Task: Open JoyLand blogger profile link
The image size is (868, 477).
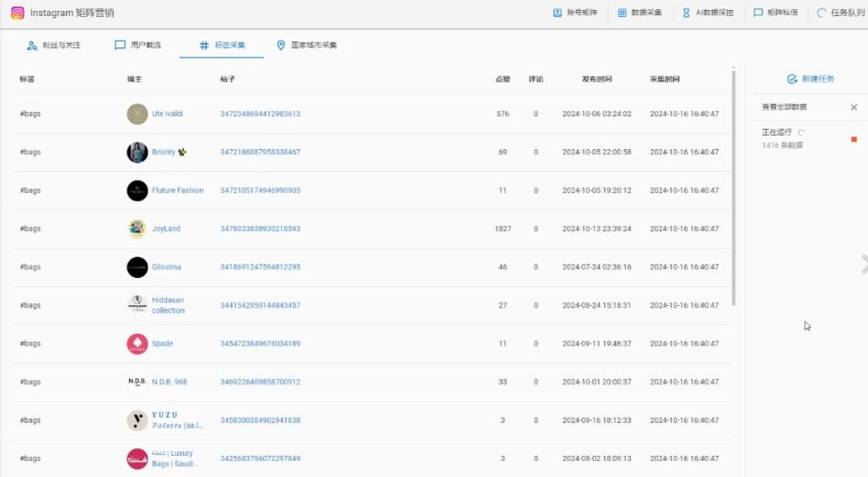Action: point(166,229)
